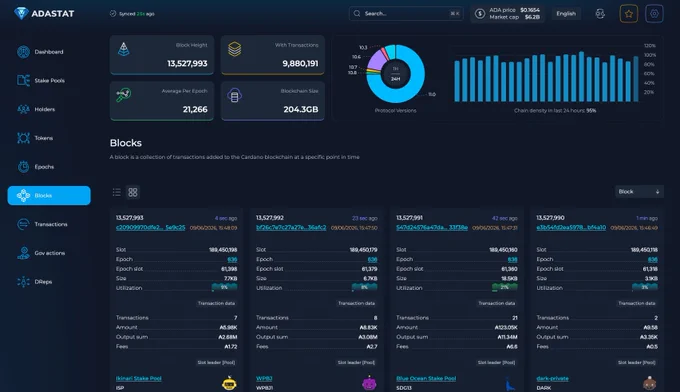This screenshot has height=392, width=680.
Task: Switch to list view layout
Action: [117, 192]
